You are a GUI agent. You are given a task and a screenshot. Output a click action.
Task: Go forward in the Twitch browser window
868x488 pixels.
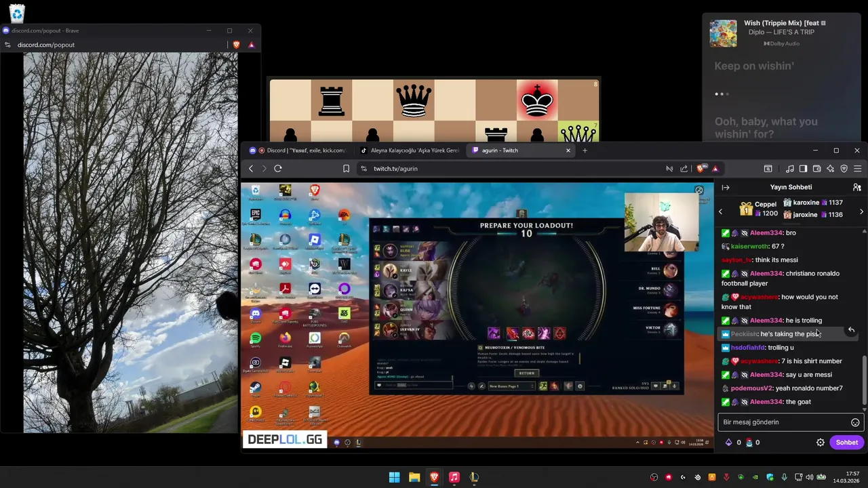pyautogui.click(x=264, y=169)
